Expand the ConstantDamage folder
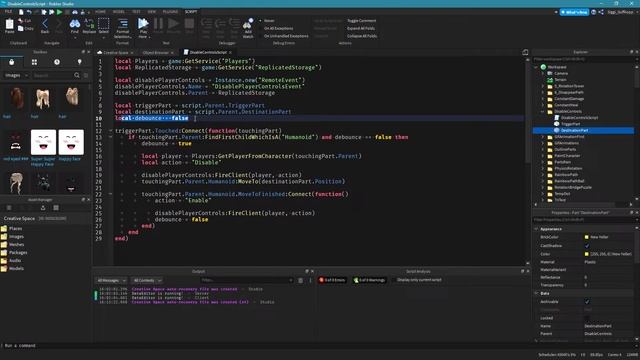640x360 pixels. [x=543, y=99]
